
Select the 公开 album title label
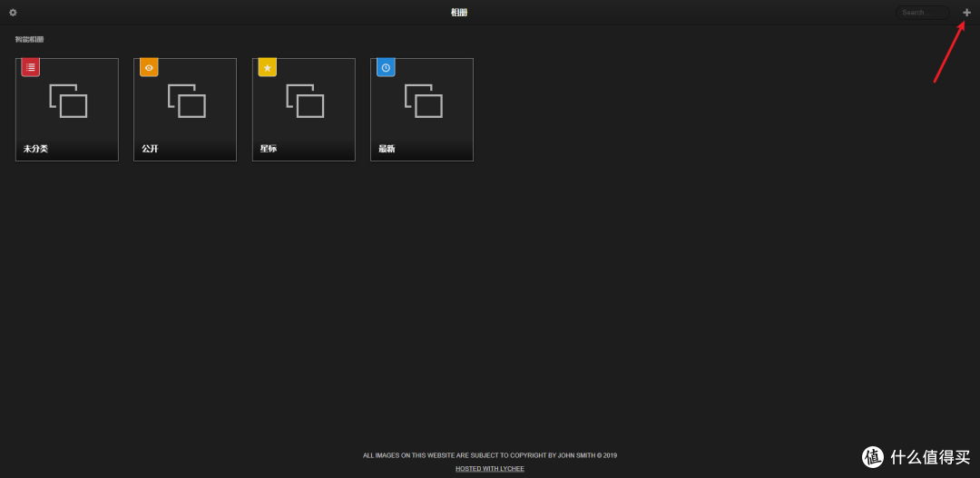(150, 149)
